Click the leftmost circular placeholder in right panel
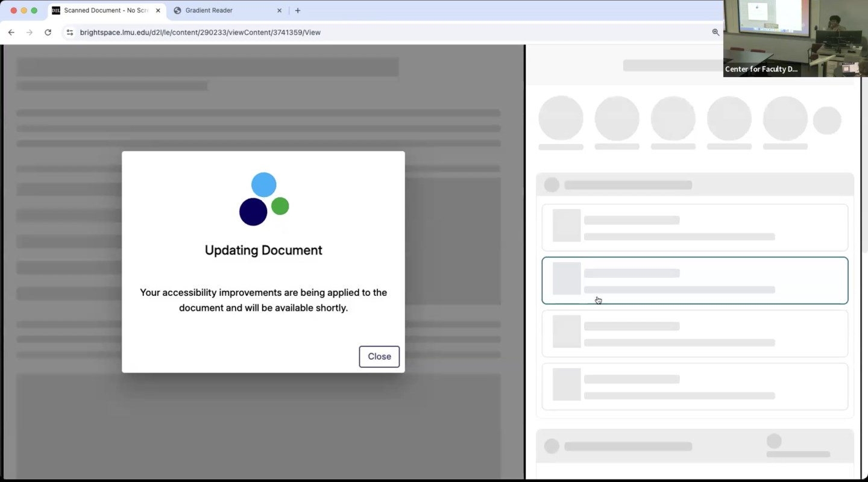 pyautogui.click(x=561, y=118)
